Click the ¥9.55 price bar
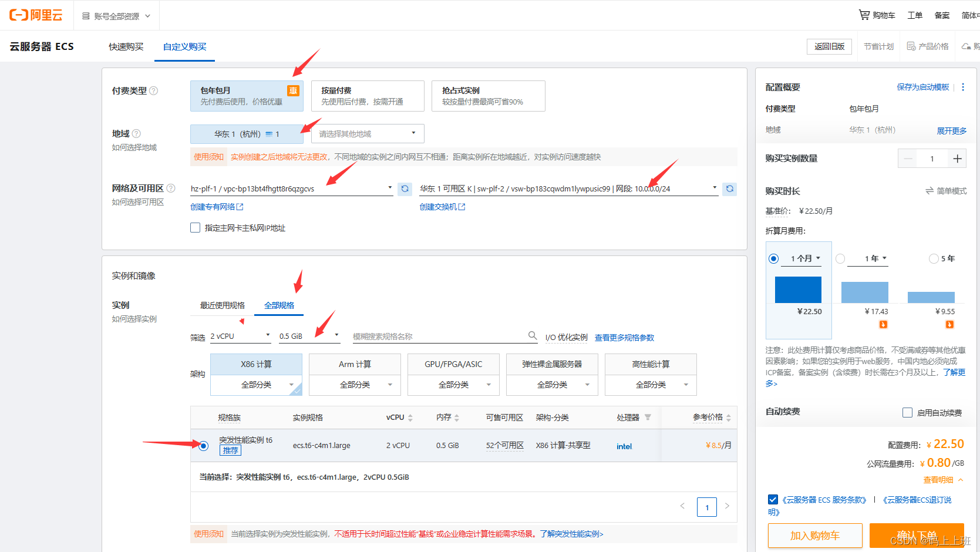 (931, 297)
